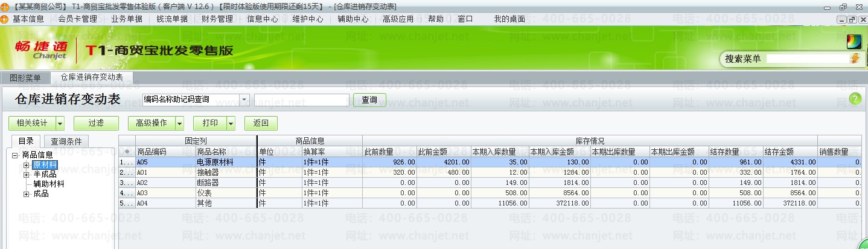Open the 打印 dropdown arrow

pyautogui.click(x=231, y=123)
